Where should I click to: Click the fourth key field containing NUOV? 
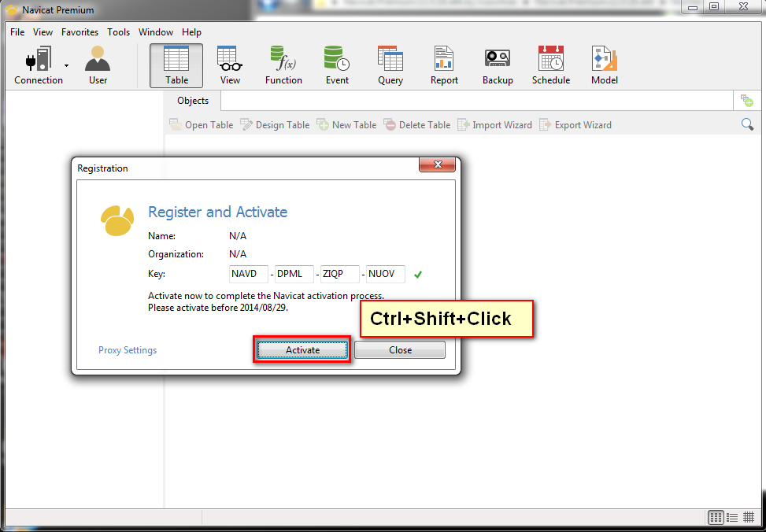tap(386, 274)
